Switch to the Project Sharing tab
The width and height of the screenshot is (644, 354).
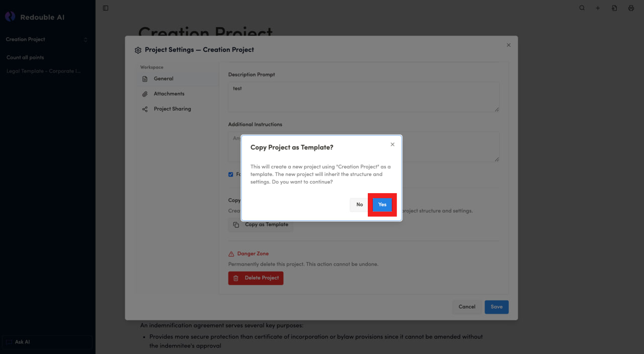click(x=172, y=109)
